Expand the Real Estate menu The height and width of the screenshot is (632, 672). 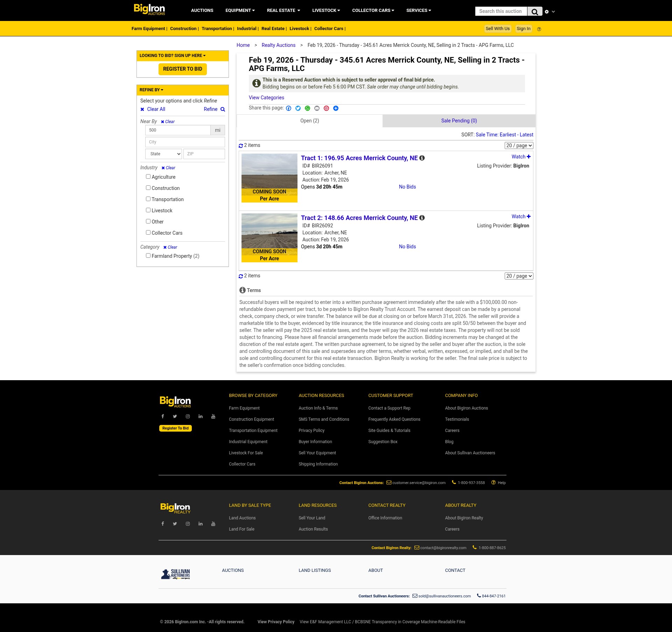point(283,10)
